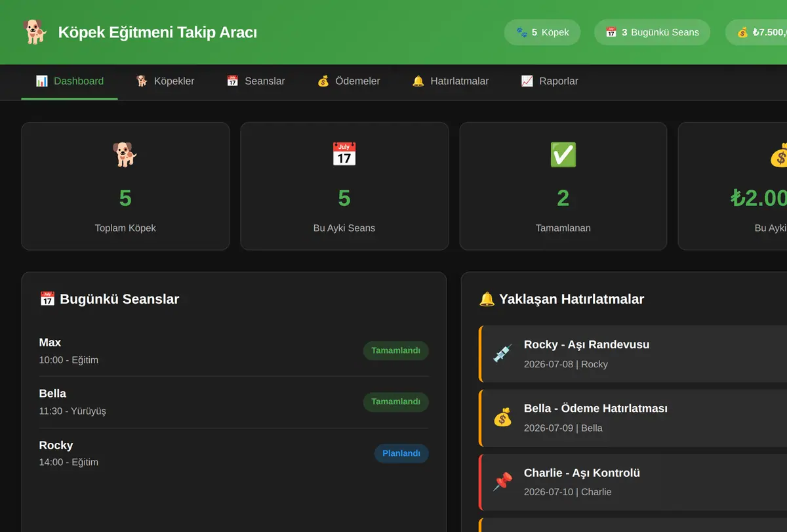
Task: Go to the Seanslar tab
Action: point(256,81)
